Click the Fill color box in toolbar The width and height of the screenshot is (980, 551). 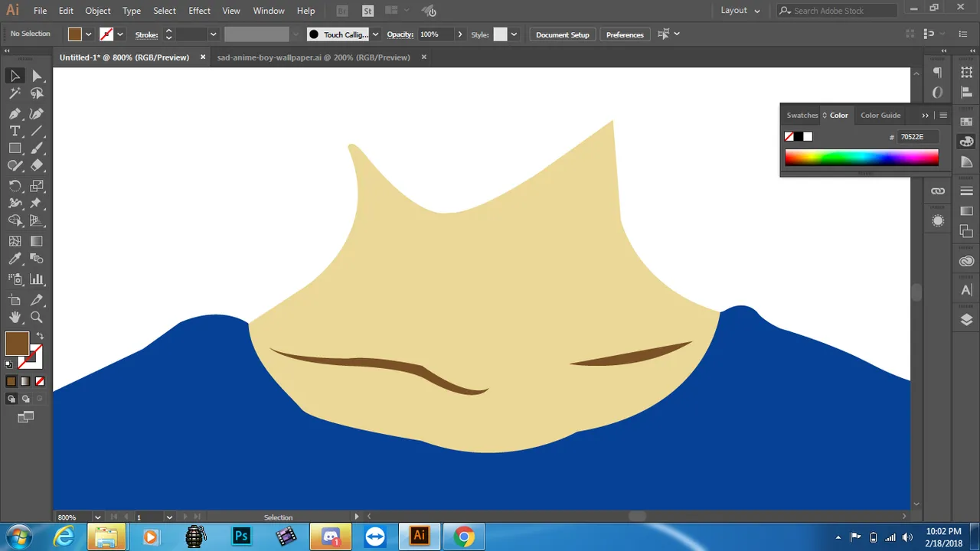click(17, 344)
